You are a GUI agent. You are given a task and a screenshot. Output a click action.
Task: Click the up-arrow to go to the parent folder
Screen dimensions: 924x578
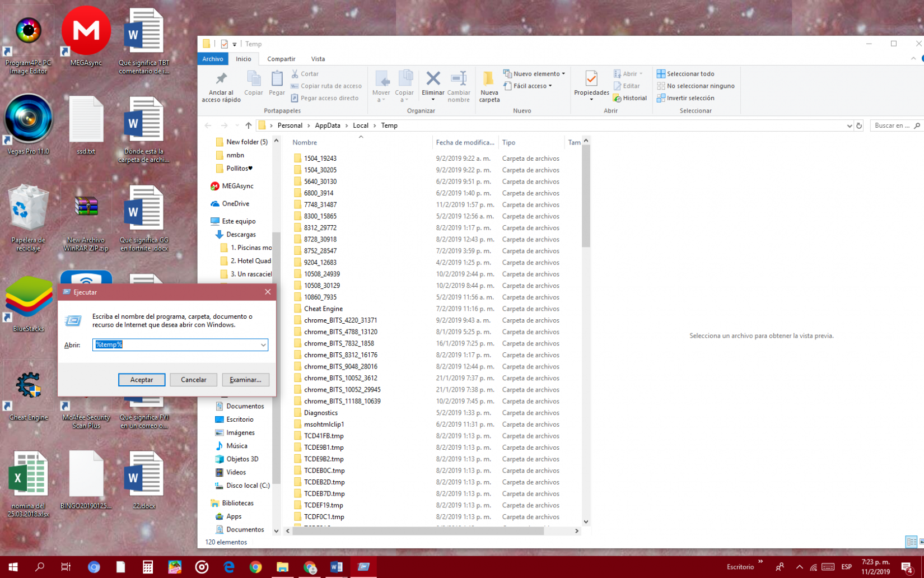(x=249, y=125)
